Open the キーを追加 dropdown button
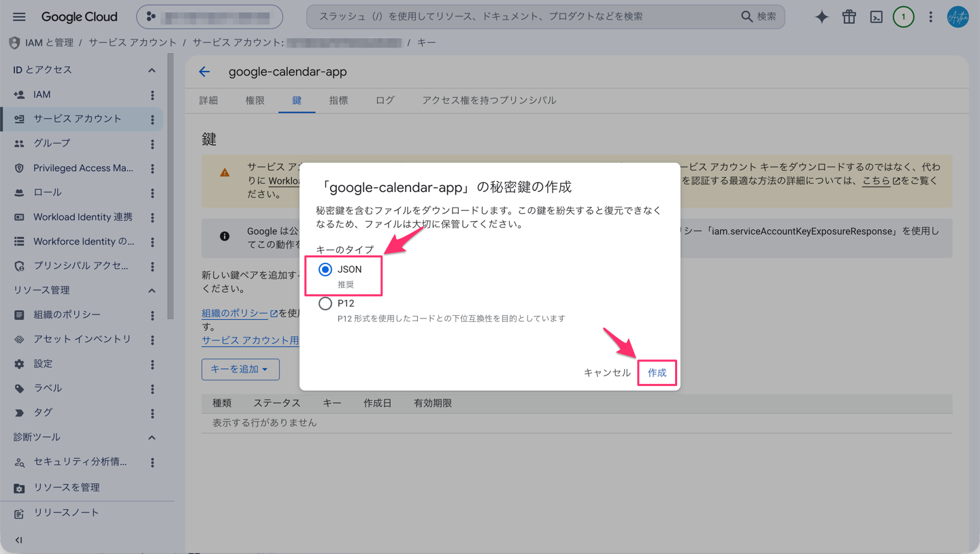The width and height of the screenshot is (980, 554). point(240,369)
